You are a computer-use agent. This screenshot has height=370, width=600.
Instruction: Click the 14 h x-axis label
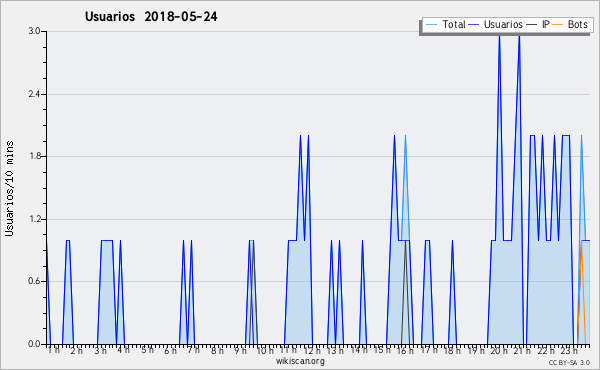(359, 350)
